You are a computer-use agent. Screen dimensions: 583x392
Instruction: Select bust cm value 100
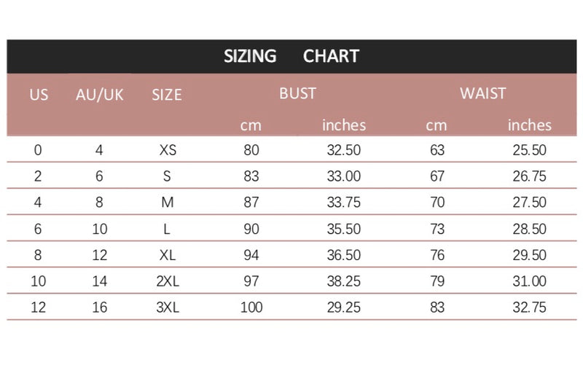coord(251,307)
